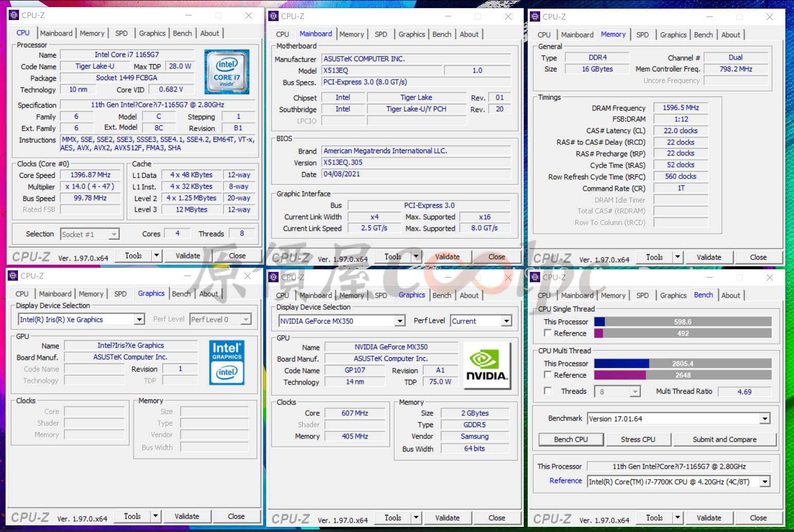Switch to Mainboard tab in the CPU window
Viewport: 794px width, 532px height.
56,33
